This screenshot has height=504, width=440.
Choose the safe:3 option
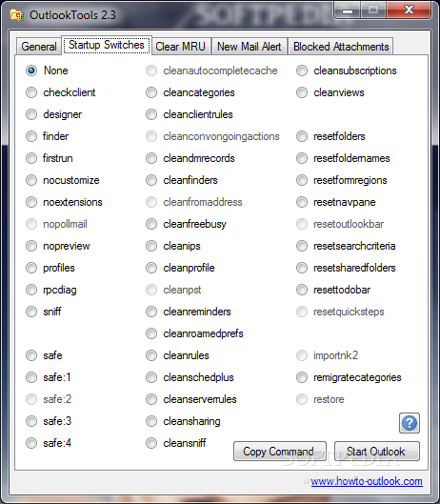pyautogui.click(x=31, y=421)
